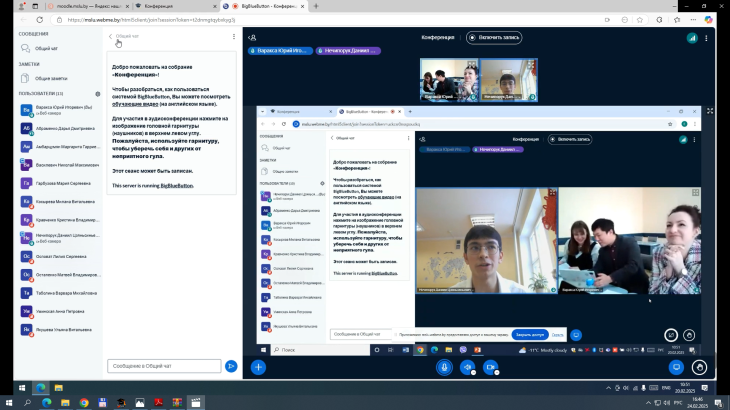Open the video editor clapperboard taskbar icon
This screenshot has width=730, height=410.
[196, 403]
